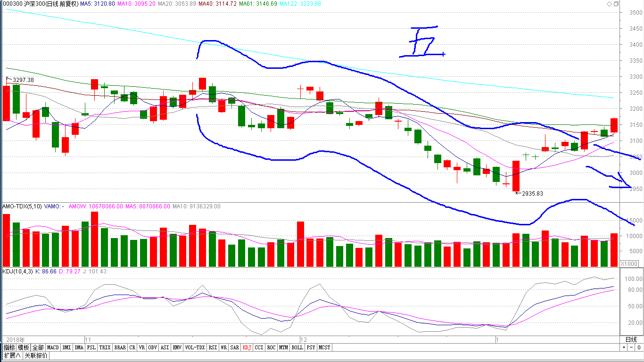644x362 pixels.
Task: Click the 12 month marker on time axis
Action: [304, 339]
